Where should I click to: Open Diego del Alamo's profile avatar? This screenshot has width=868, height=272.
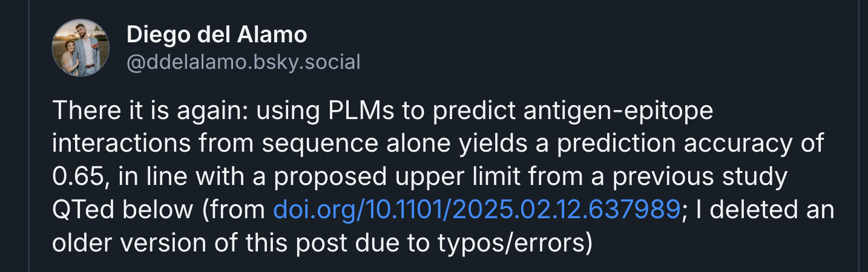click(81, 48)
